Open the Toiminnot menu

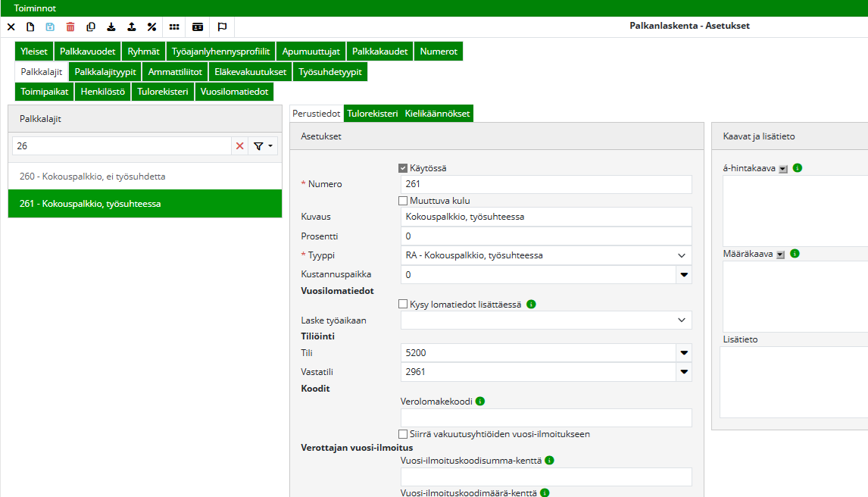[x=34, y=8]
